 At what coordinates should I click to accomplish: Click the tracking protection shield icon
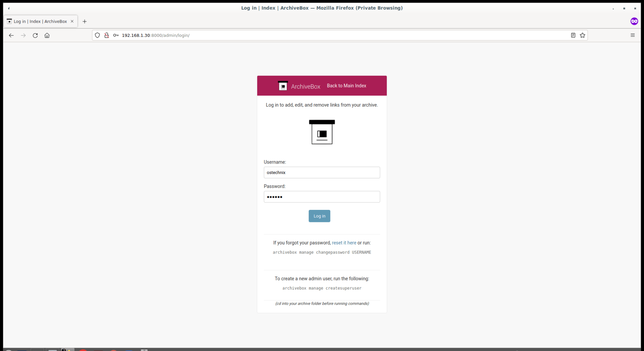[x=97, y=35]
